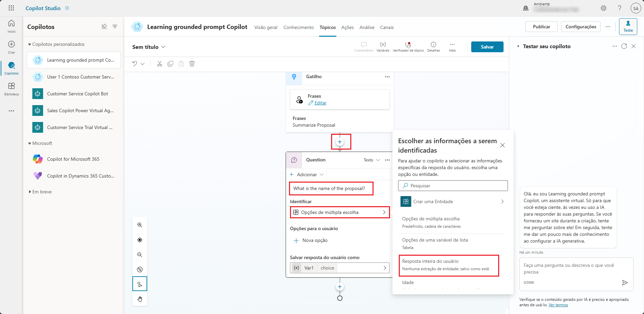Activate the pan hand tool

point(140,299)
